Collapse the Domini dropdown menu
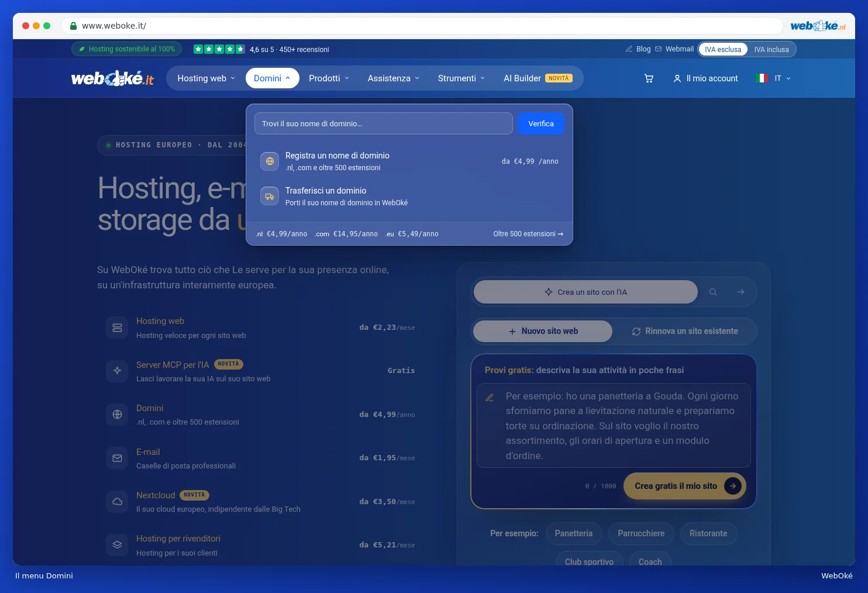This screenshot has width=868, height=593. (x=272, y=78)
